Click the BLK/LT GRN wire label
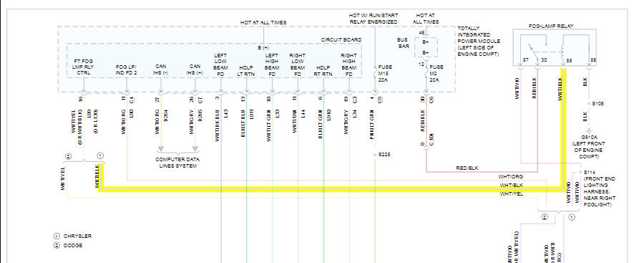The image size is (644, 263). pyautogui.click(x=321, y=124)
